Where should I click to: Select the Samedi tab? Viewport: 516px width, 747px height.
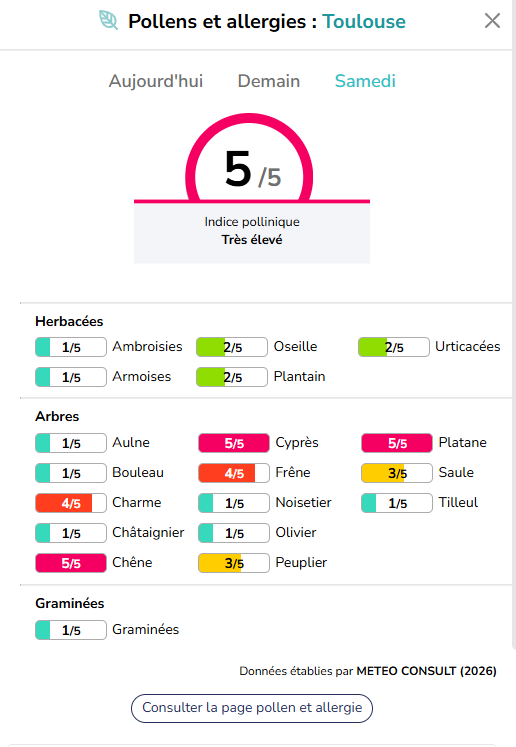pyautogui.click(x=365, y=81)
